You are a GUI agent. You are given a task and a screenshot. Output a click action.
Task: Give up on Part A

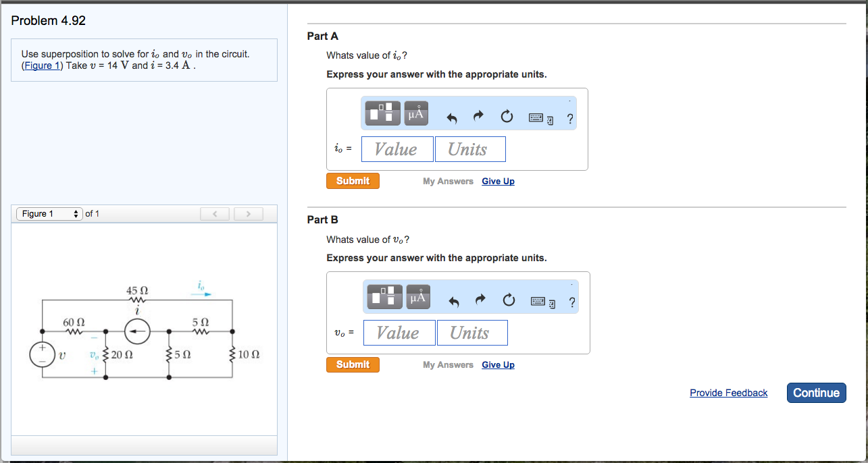tap(498, 181)
